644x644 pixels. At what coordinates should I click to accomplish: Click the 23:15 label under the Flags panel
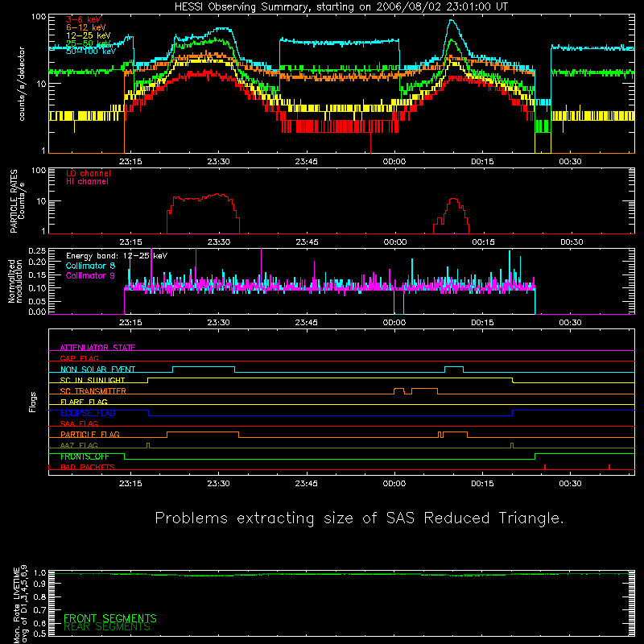(x=130, y=484)
